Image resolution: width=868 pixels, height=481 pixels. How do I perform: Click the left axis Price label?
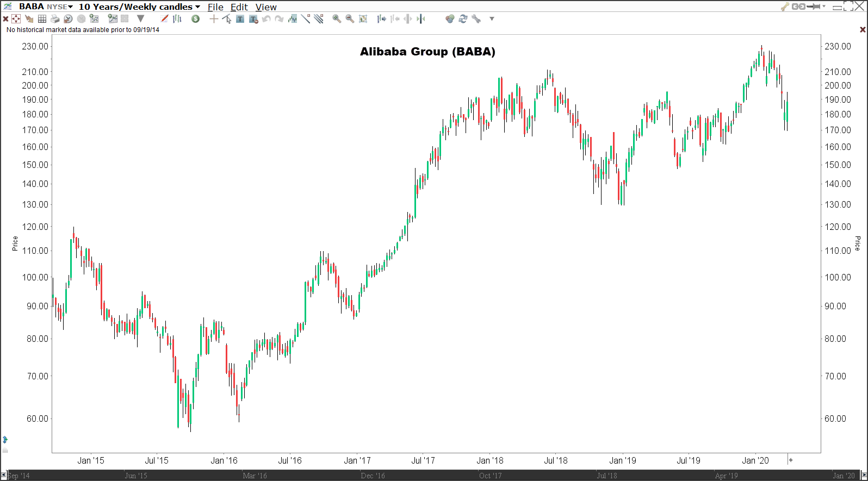[x=15, y=243]
